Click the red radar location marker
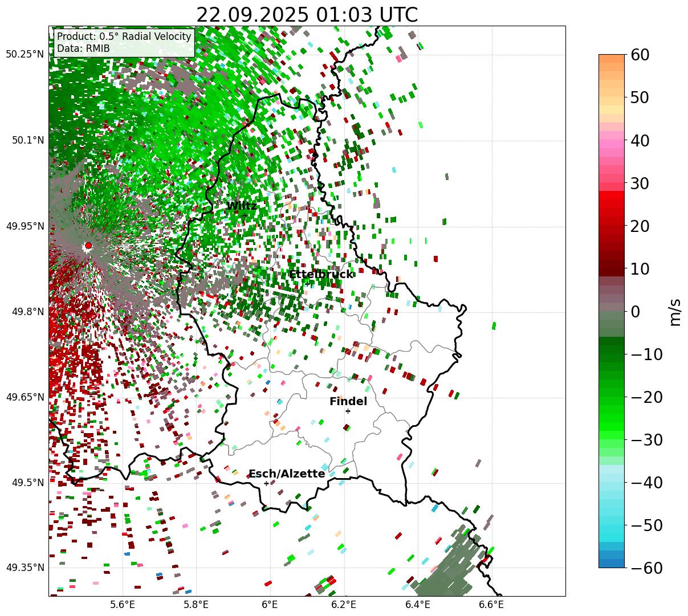This screenshot has width=688, height=616. coord(88,246)
